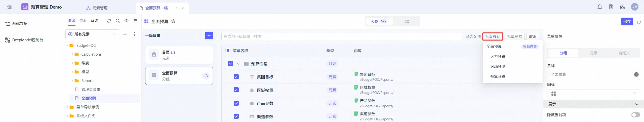Screen dimensions: 644x122
Task: Expand the 菜单导航示例 folder
Action: coord(68,107)
